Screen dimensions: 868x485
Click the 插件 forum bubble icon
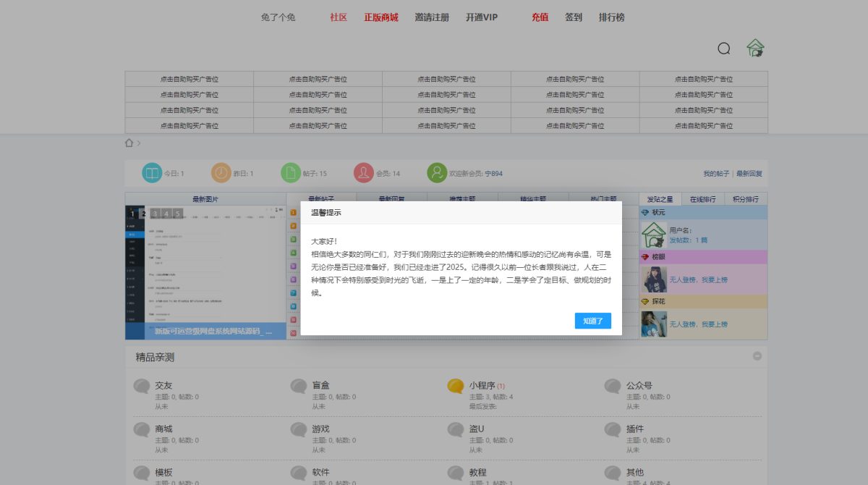[613, 430]
